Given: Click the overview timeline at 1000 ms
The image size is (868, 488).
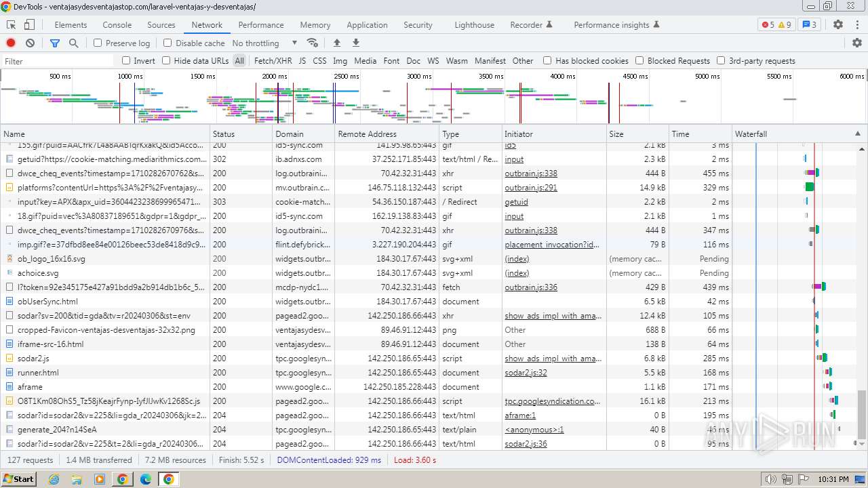Looking at the screenshot, I should [130, 77].
